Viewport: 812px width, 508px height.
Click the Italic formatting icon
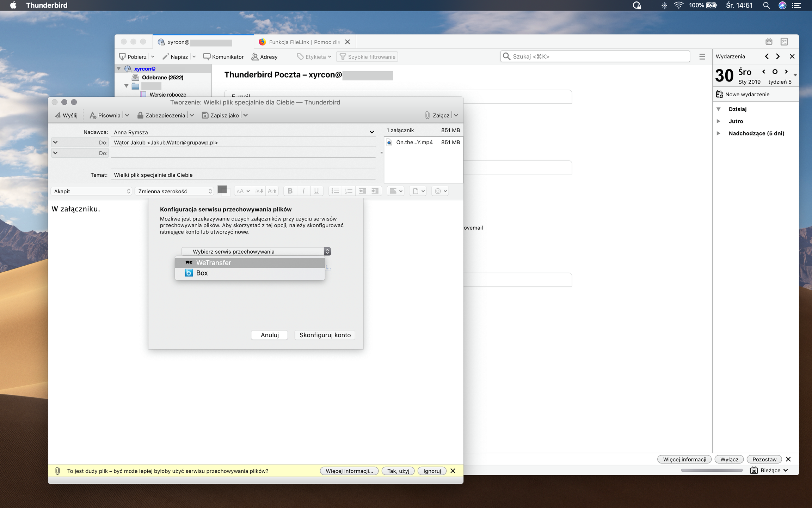click(x=303, y=191)
